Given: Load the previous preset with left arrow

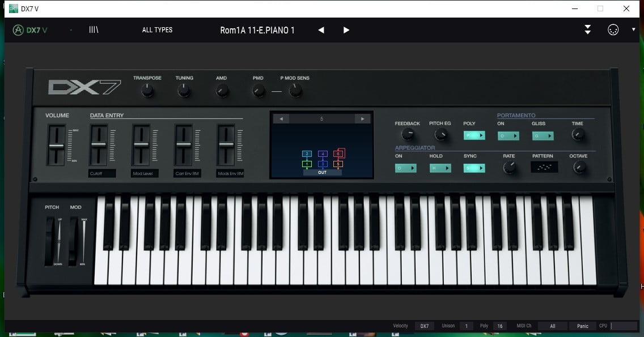Looking at the screenshot, I should (x=321, y=30).
